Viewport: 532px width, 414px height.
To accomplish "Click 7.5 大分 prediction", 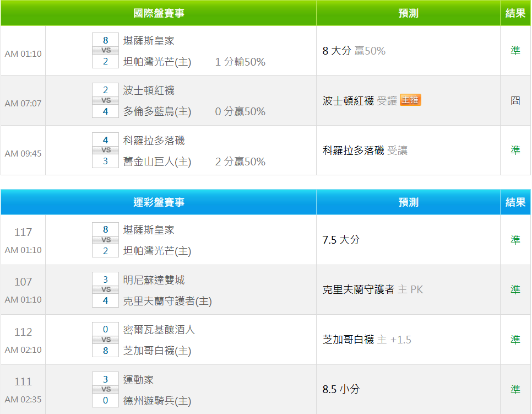I will pyautogui.click(x=341, y=240).
